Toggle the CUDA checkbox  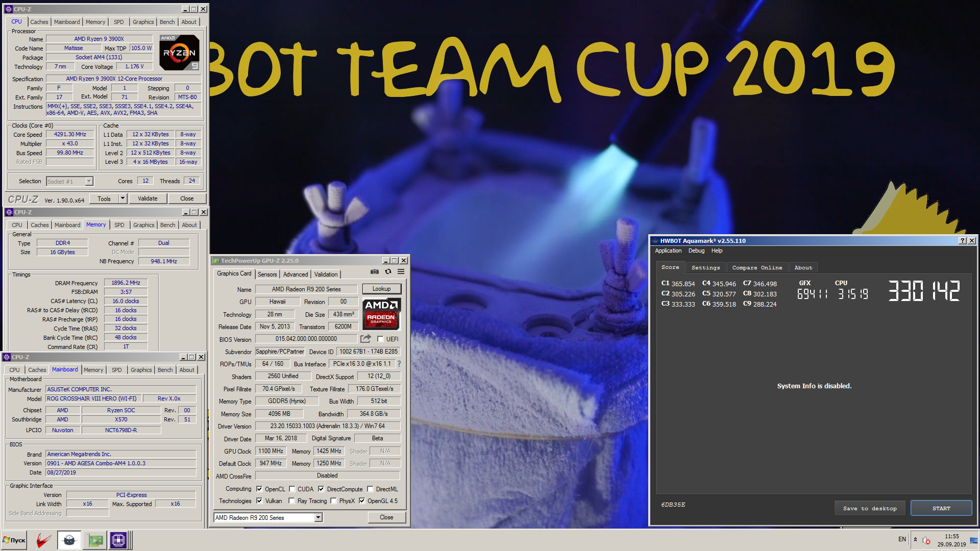[292, 489]
